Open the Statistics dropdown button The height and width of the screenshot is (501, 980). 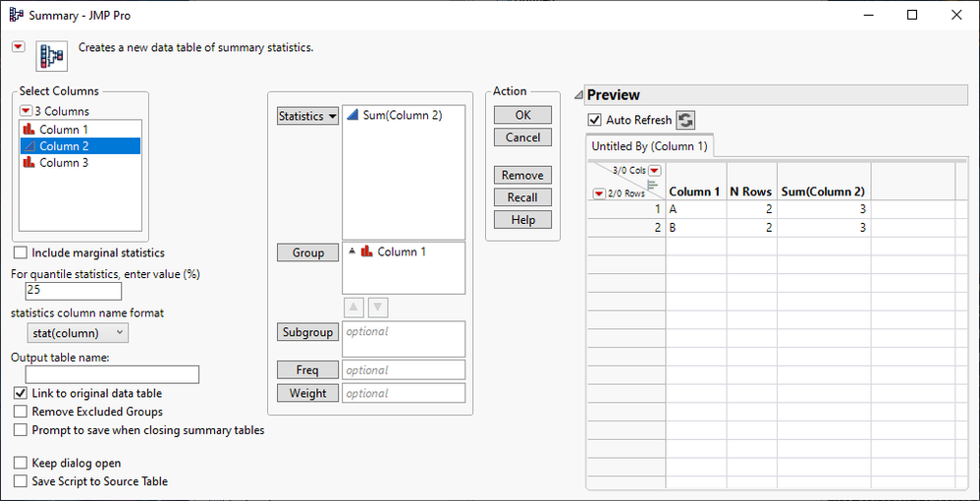click(307, 116)
